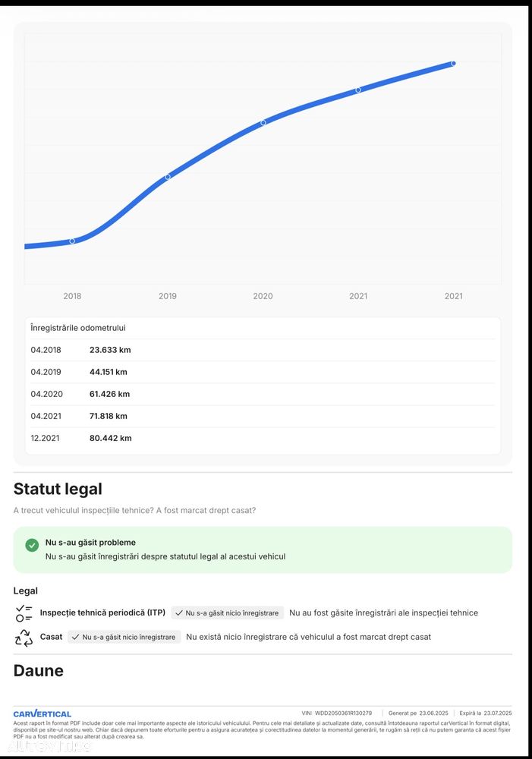
Task: Click the 44.151 km odometer reading
Action: [109, 372]
